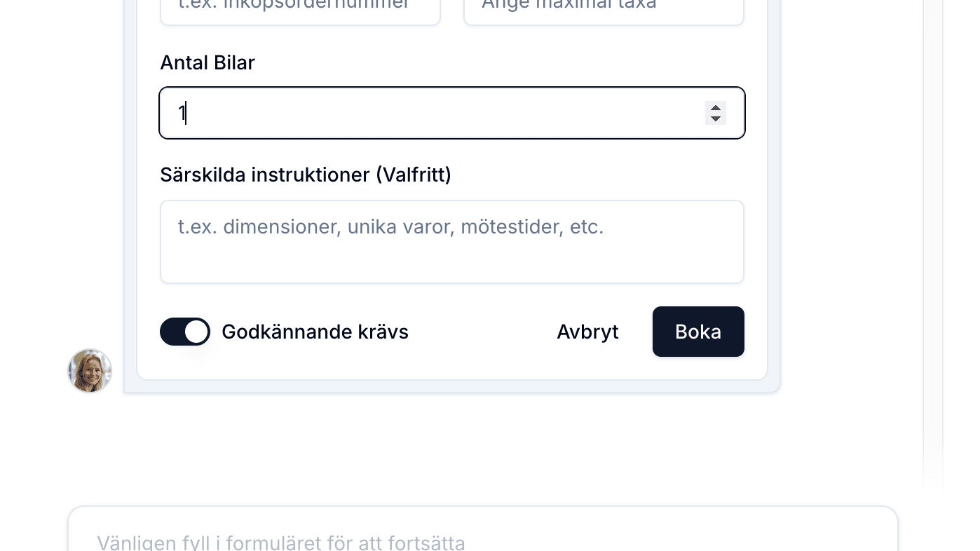
Task: Click the Antal Bilar label
Action: coord(207,62)
